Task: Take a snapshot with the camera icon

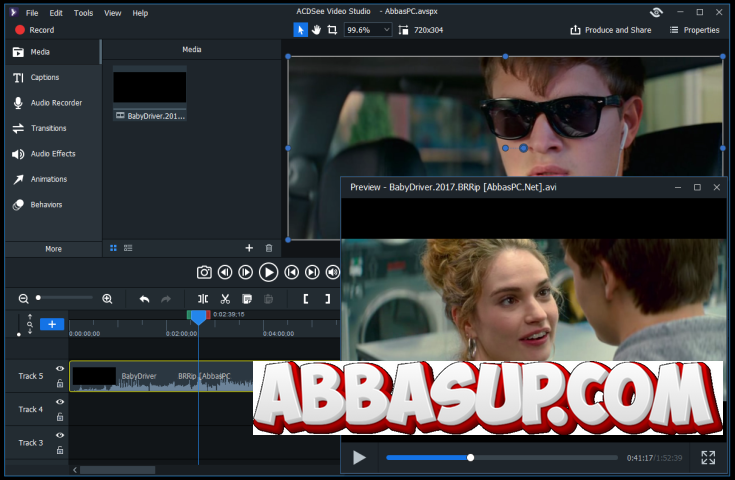Action: click(x=204, y=272)
